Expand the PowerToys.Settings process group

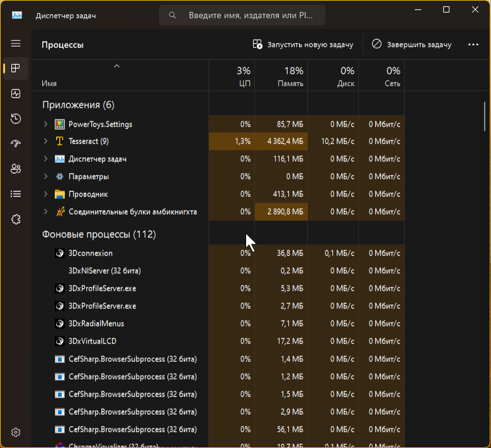click(45, 124)
